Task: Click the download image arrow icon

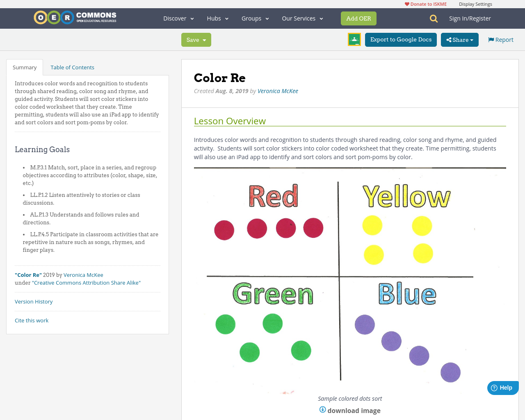Action: [x=322, y=409]
